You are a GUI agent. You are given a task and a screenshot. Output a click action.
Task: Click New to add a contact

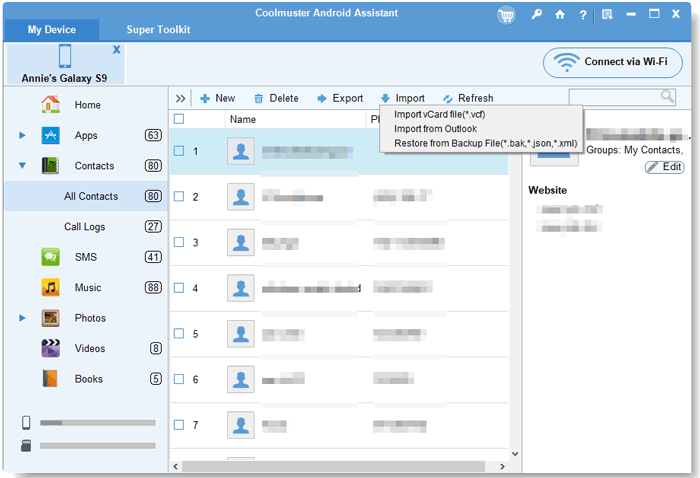point(217,98)
